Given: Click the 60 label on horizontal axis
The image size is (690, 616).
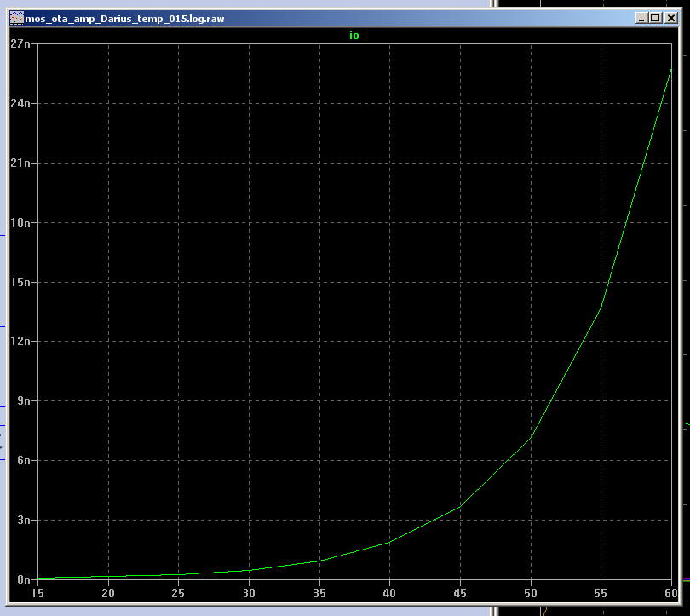Looking at the screenshot, I should [671, 593].
